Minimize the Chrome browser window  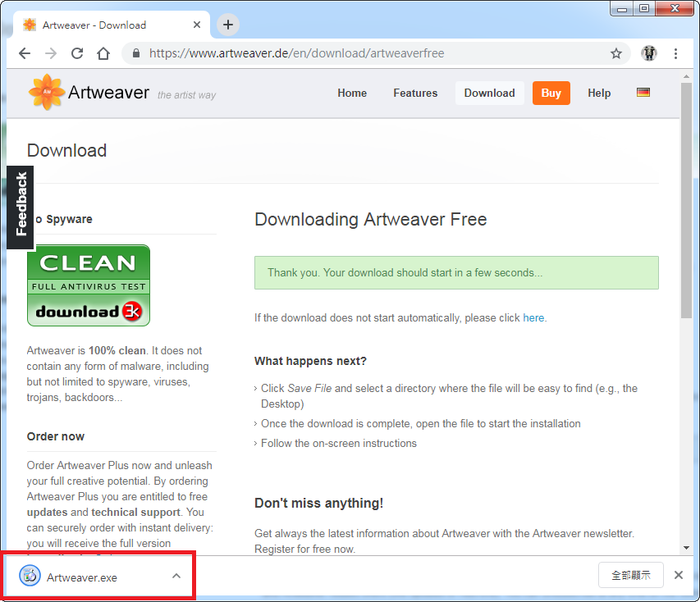tap(622, 8)
